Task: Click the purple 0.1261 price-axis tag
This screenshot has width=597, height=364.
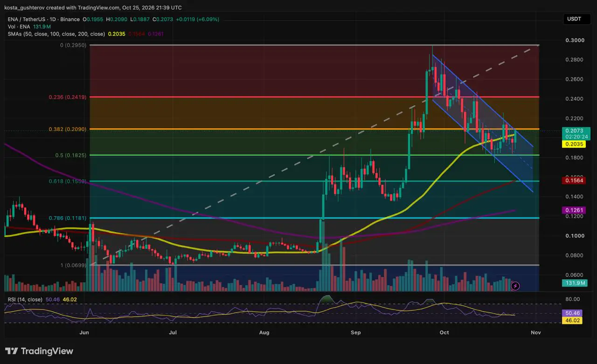Action: [573, 210]
